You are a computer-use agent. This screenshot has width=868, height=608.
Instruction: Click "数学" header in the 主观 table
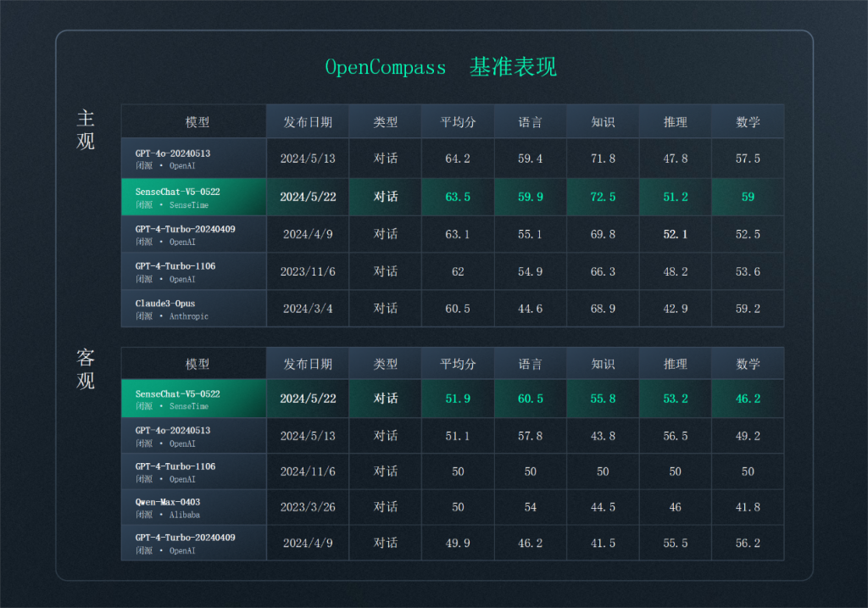pos(748,122)
